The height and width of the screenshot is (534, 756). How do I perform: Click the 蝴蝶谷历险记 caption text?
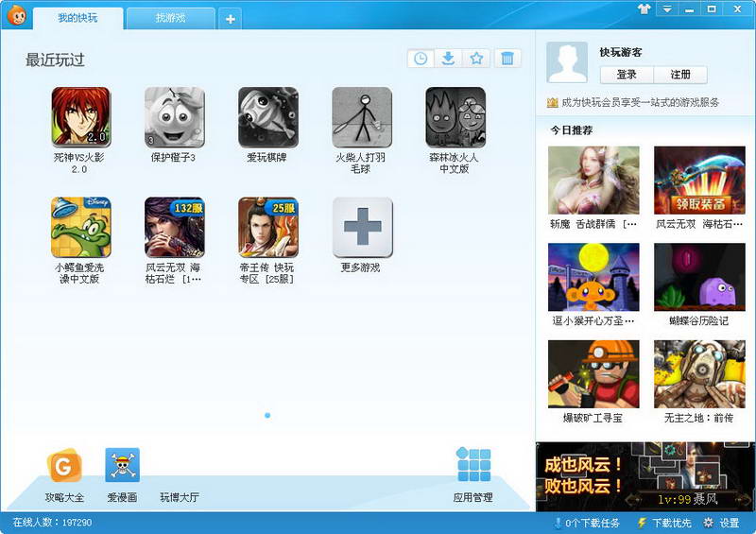click(698, 320)
